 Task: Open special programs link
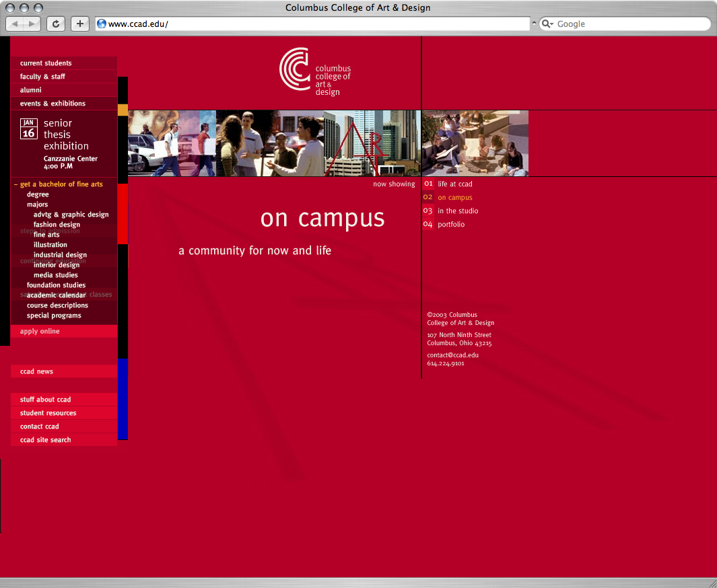point(53,316)
